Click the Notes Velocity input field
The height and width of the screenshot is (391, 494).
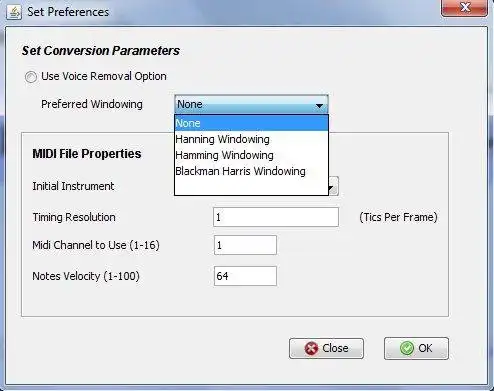(245, 276)
